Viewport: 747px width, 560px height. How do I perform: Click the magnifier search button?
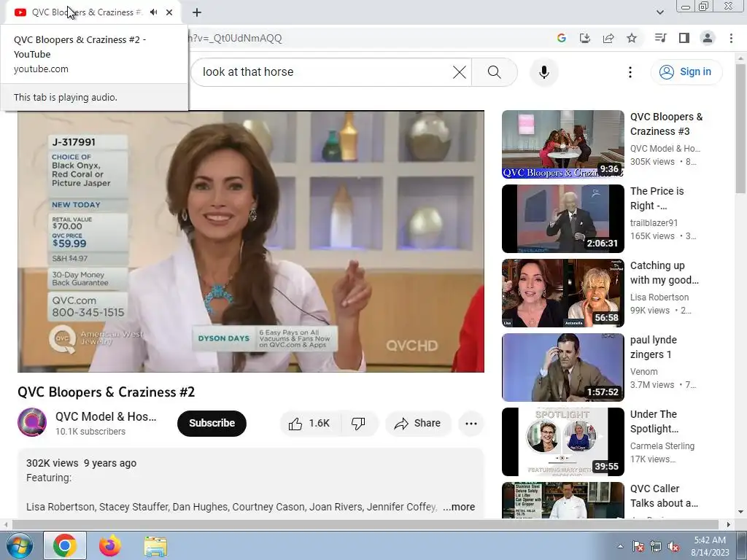(x=495, y=72)
